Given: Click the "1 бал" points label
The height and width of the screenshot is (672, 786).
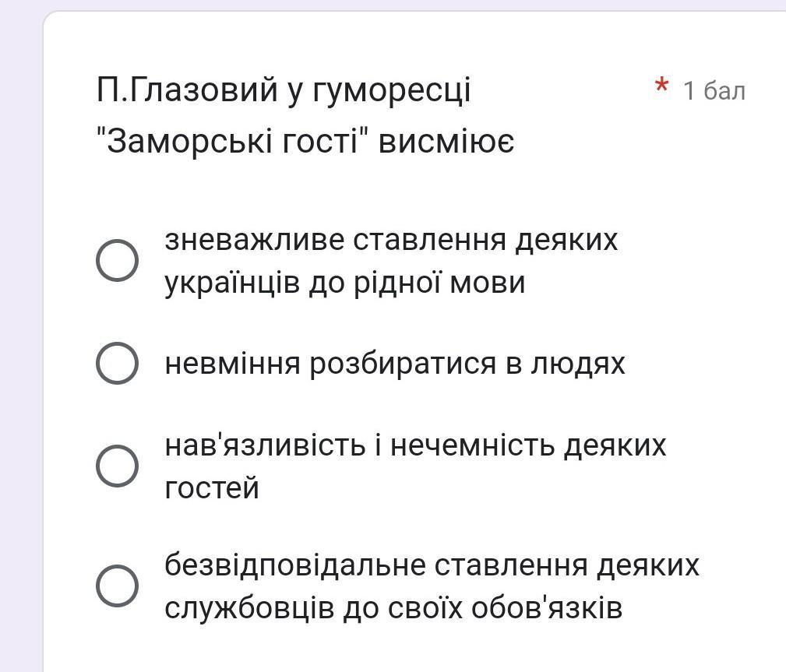Looking at the screenshot, I should coord(714,91).
